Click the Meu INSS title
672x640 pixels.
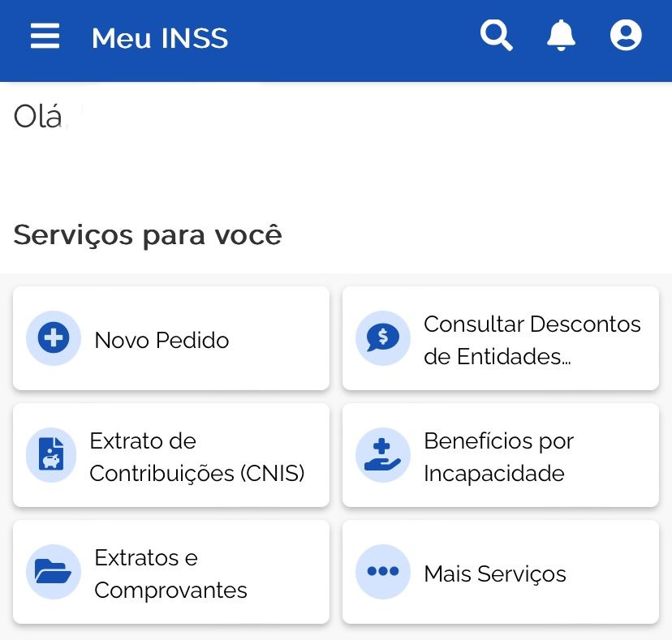(160, 38)
